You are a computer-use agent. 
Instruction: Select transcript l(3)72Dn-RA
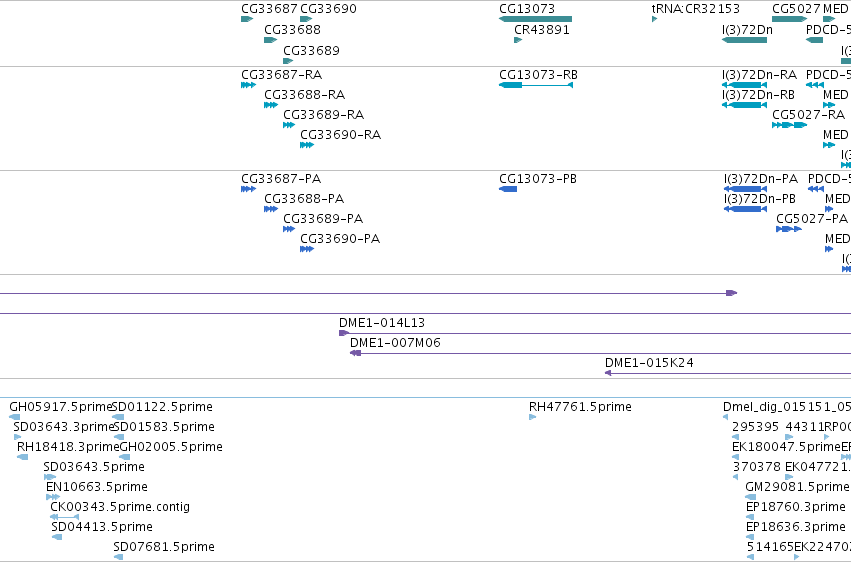pos(744,85)
